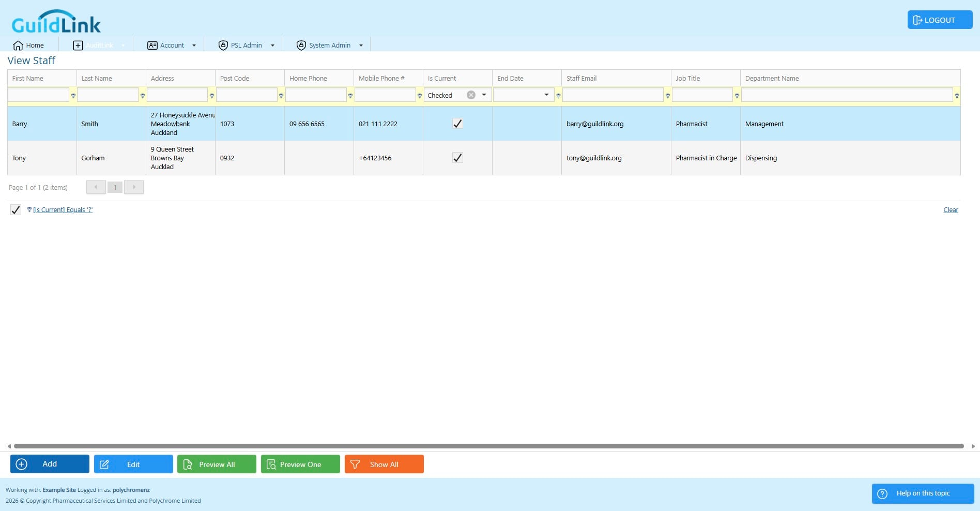Click First Name column filter funnel icon

[73, 96]
